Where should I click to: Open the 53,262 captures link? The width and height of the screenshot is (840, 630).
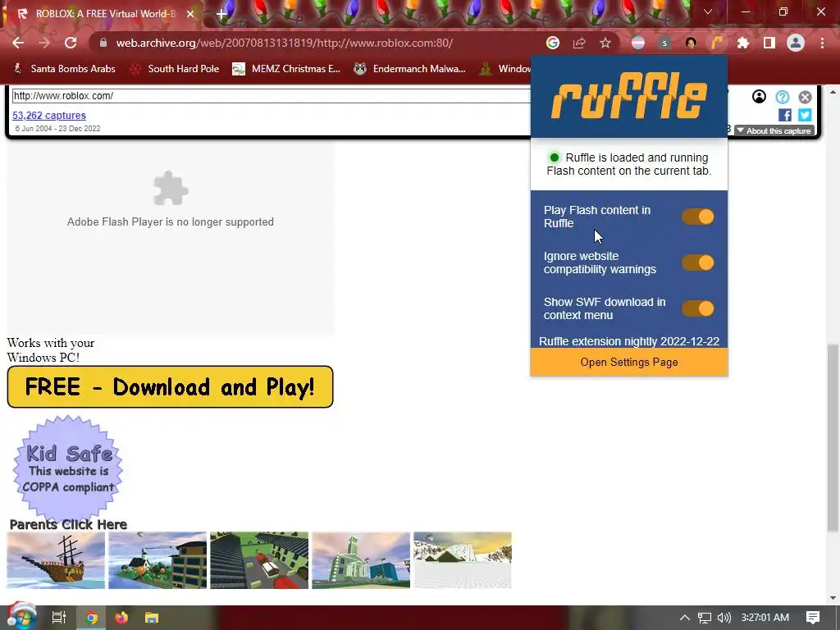pyautogui.click(x=48, y=115)
